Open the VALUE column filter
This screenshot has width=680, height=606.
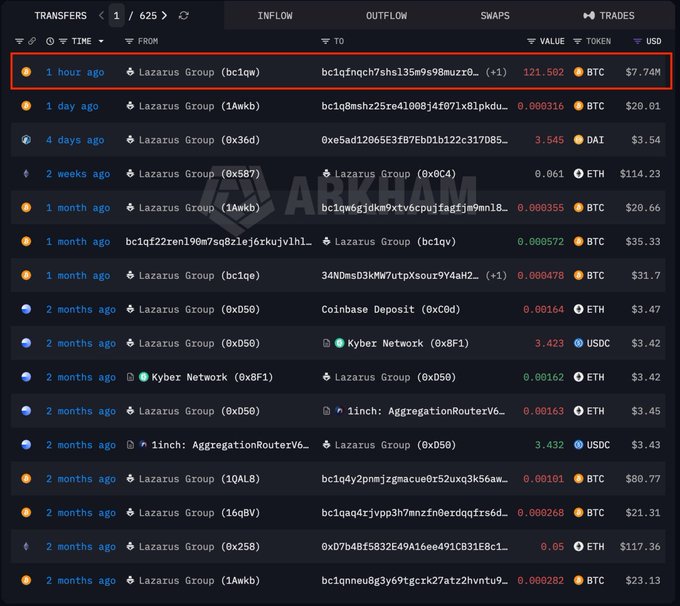(531, 41)
